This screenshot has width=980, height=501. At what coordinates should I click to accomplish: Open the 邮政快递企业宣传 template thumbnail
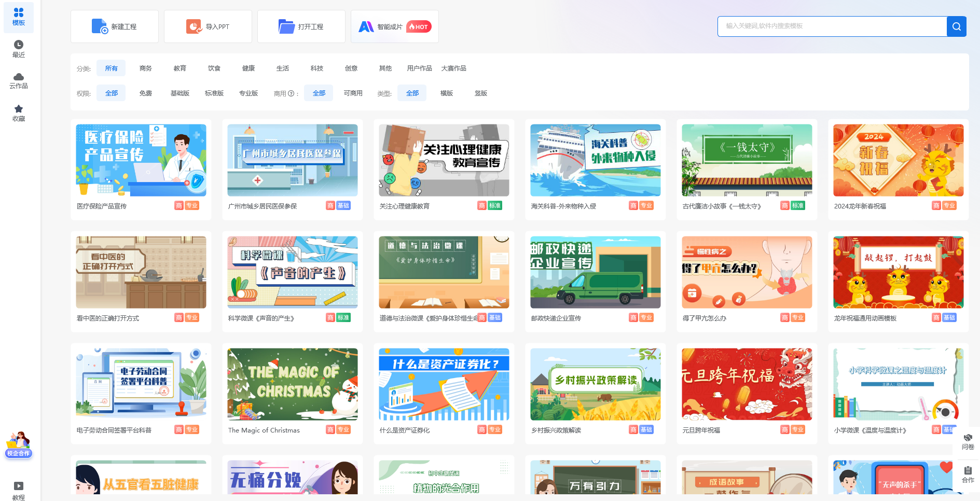596,272
